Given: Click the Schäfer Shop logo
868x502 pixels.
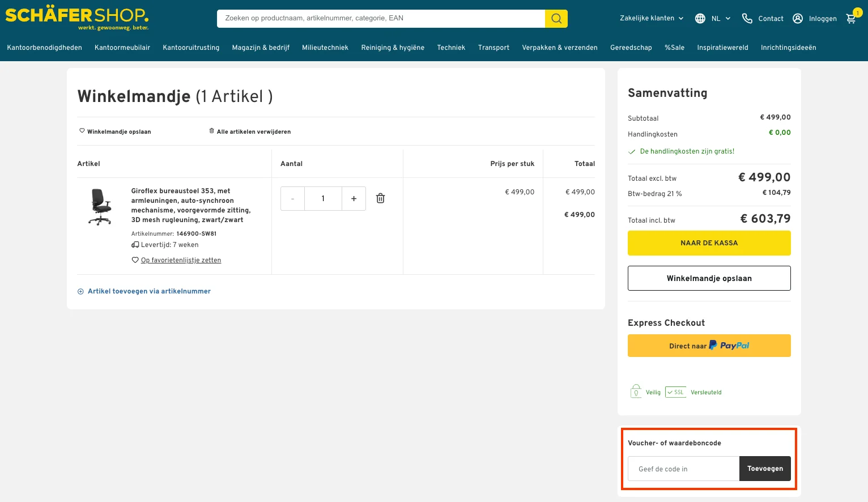Looking at the screenshot, I should [77, 18].
